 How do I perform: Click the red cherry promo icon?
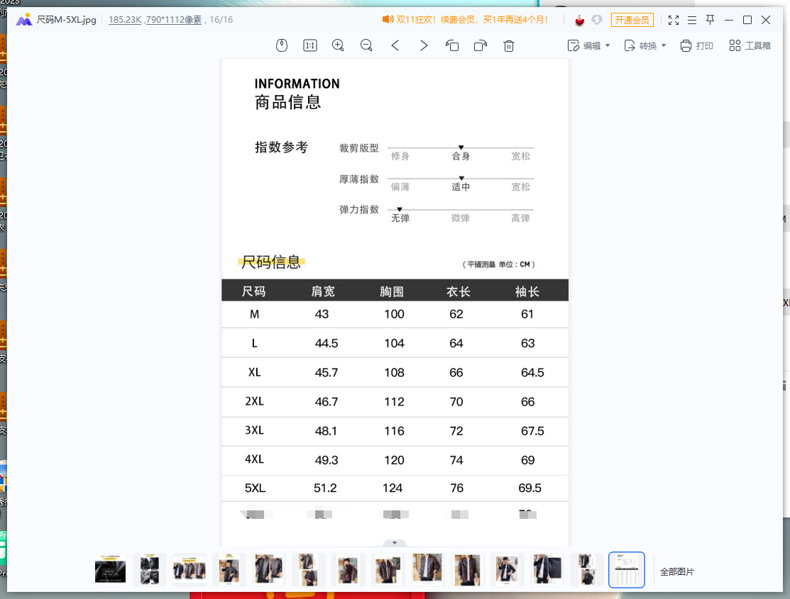point(580,20)
